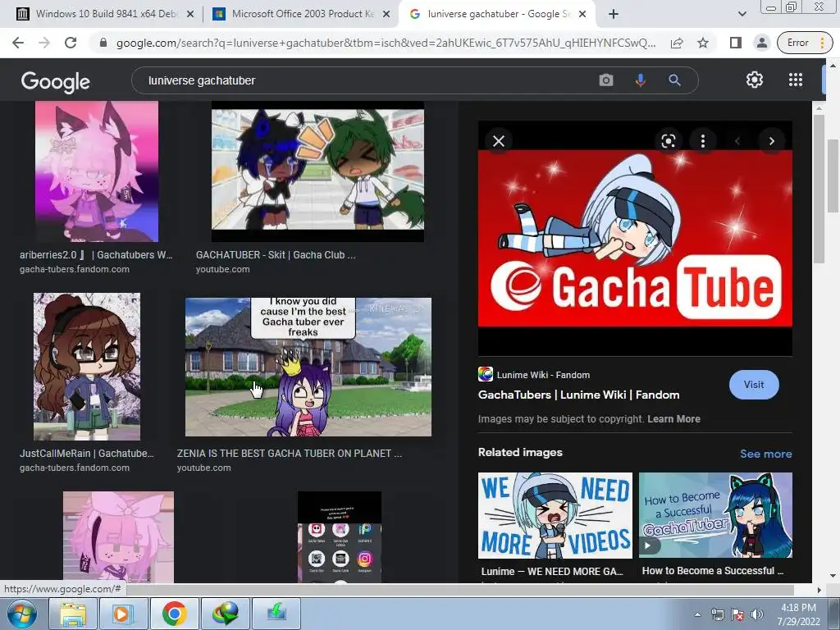Open GachaTubers | Lunime Wiki | Fandom link
This screenshot has height=630, width=840.
click(x=578, y=395)
